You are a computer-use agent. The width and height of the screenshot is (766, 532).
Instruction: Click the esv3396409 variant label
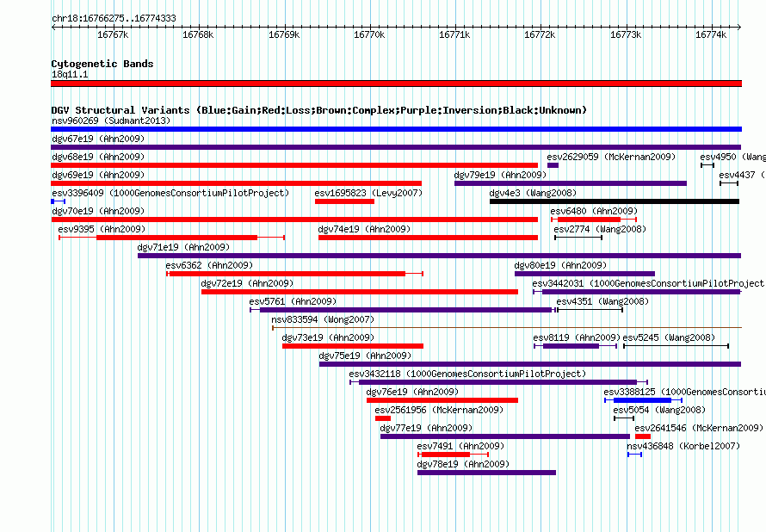click(x=170, y=193)
